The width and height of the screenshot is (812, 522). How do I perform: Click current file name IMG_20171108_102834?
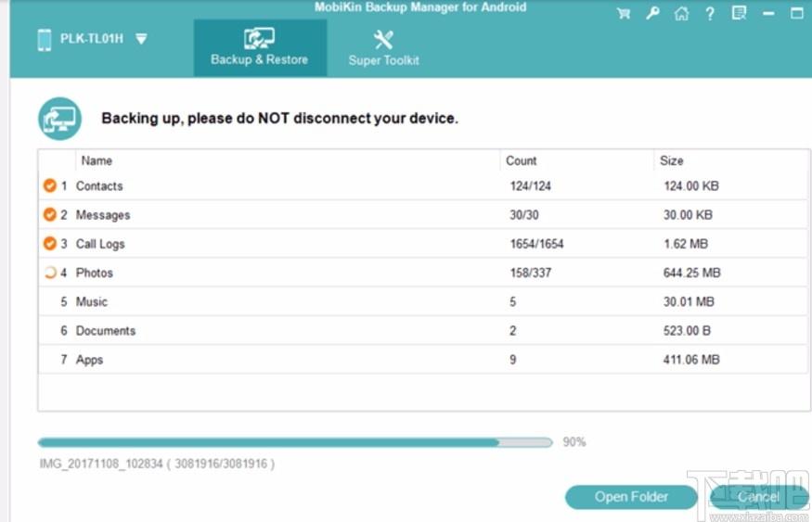[x=101, y=464]
